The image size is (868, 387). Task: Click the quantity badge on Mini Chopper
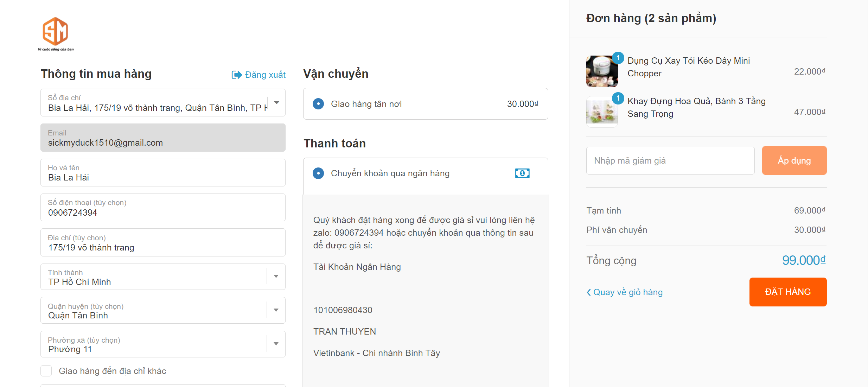pos(618,58)
